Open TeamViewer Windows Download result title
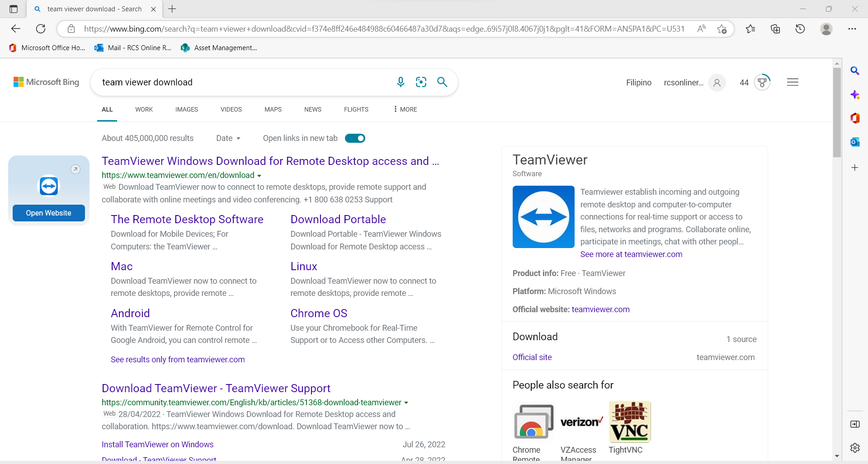Image resolution: width=868 pixels, height=464 pixels. pos(270,161)
